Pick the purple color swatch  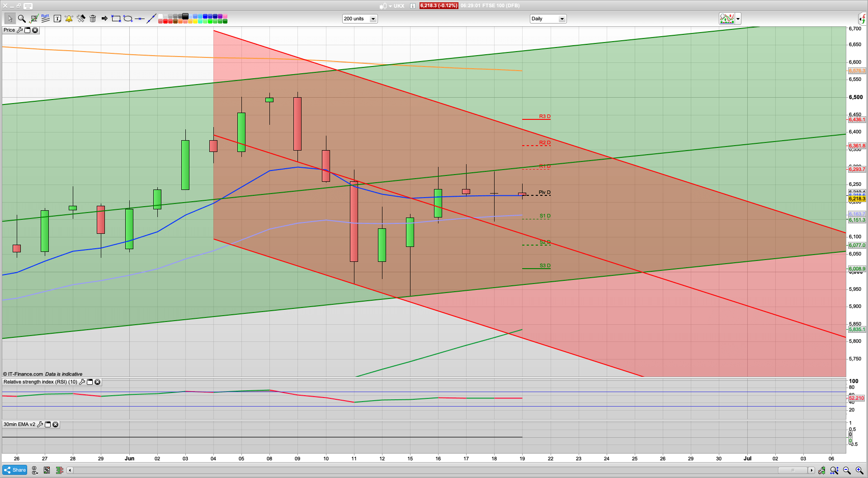pyautogui.click(x=220, y=16)
